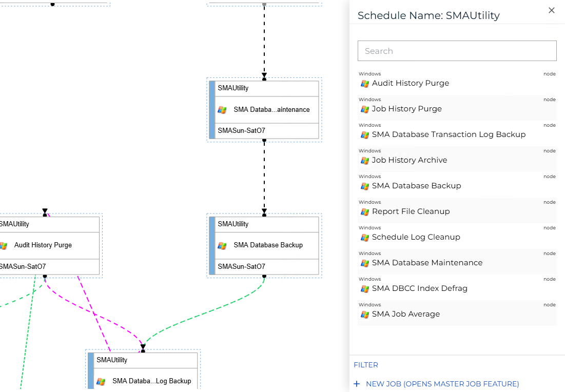Select SMA DBCC Index Defrag job

coord(457,287)
